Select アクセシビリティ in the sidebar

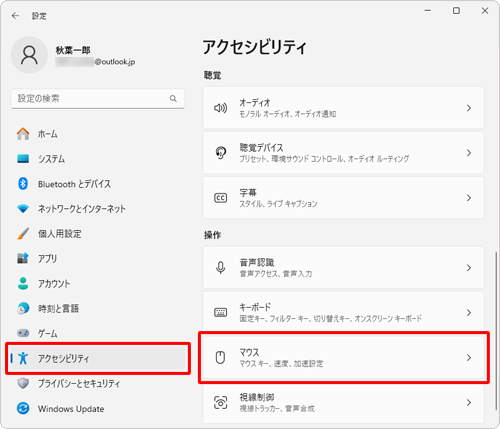(98, 358)
